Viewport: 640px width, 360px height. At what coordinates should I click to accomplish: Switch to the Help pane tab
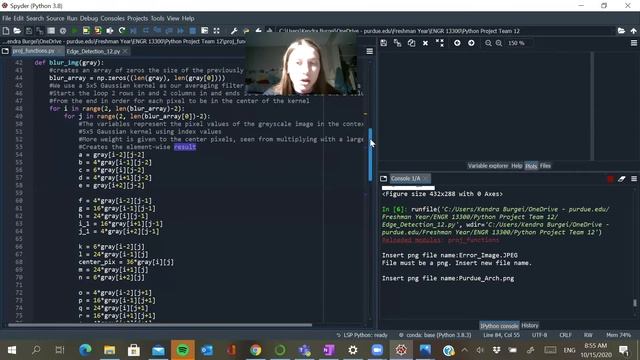pos(517,166)
